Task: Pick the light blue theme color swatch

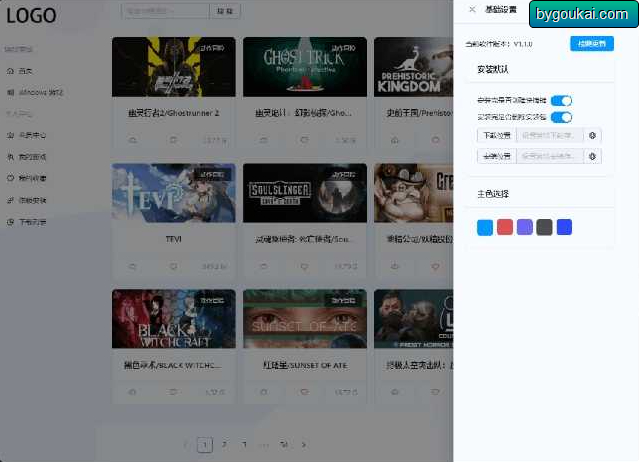Action: coord(485,227)
